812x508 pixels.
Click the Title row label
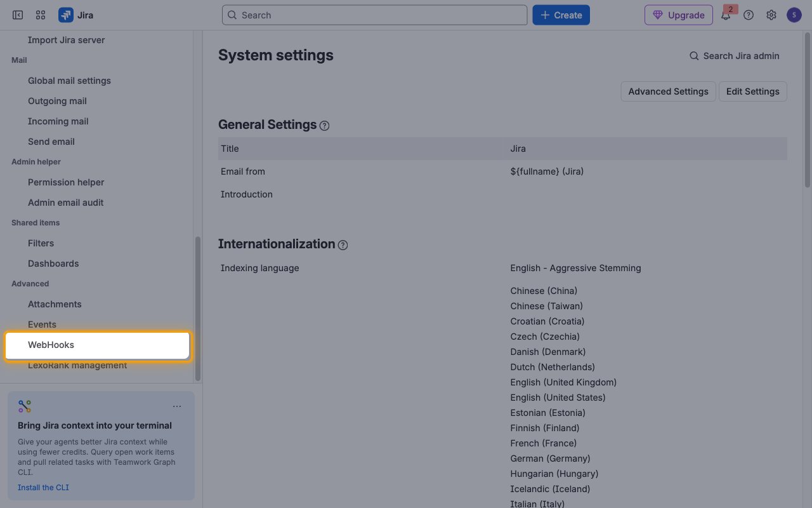230,149
